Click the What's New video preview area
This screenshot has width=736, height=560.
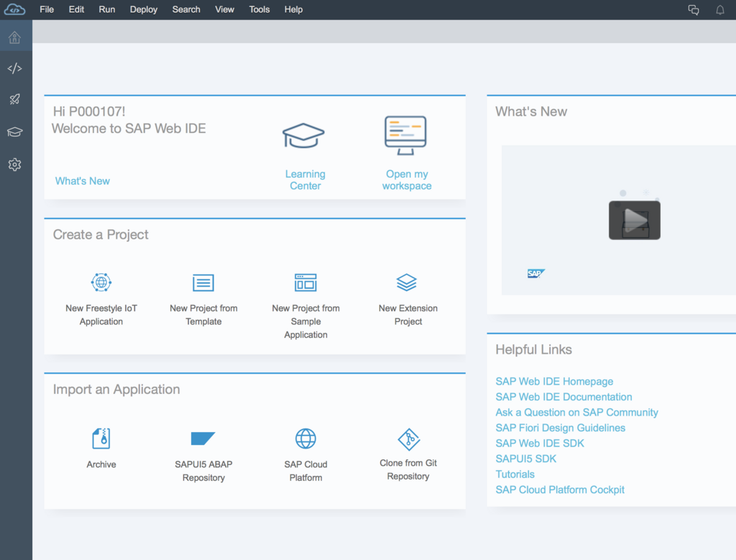click(619, 220)
